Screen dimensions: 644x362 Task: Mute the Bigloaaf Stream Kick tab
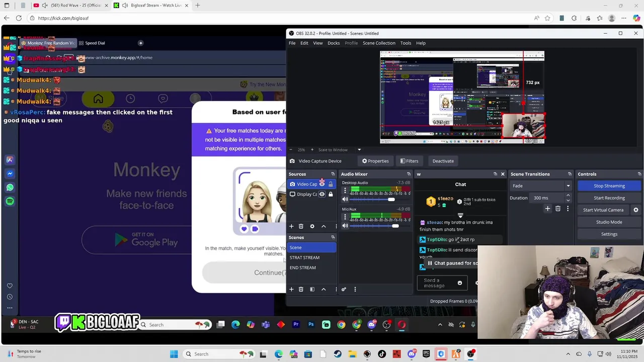pyautogui.click(x=125, y=6)
